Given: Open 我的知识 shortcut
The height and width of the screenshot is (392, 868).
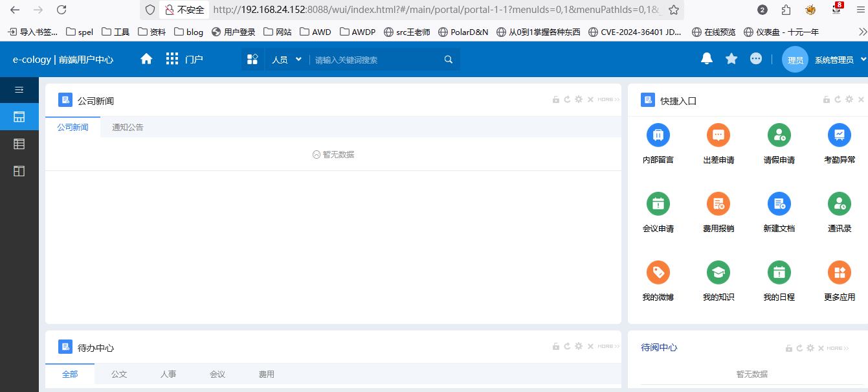Looking at the screenshot, I should pyautogui.click(x=718, y=281).
